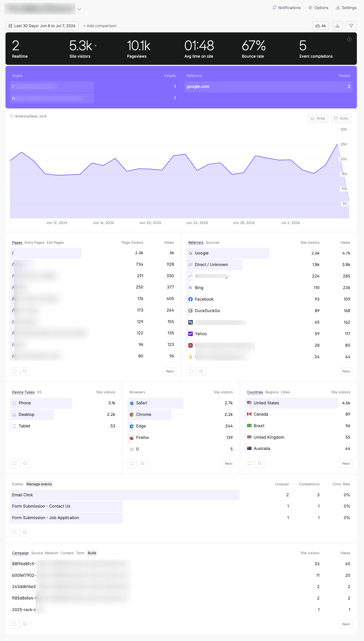The height and width of the screenshot is (641, 364).
Task: Filter by Safari browser
Action: [x=181, y=403]
